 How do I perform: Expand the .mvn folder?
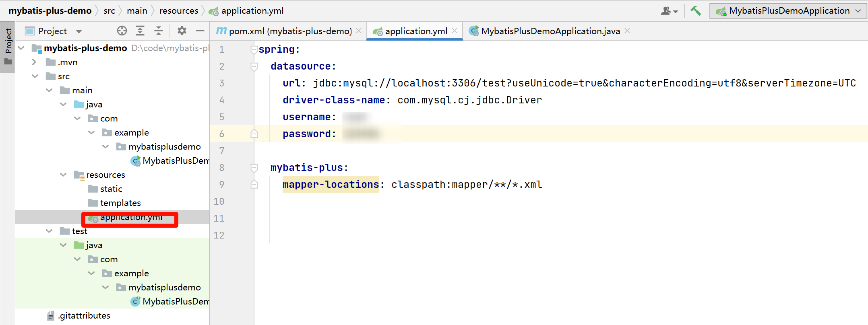[x=34, y=62]
